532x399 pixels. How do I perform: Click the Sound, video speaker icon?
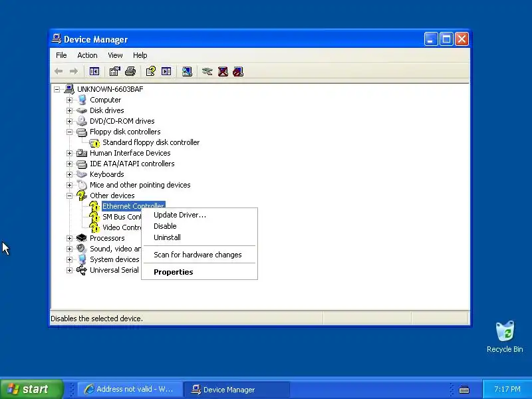click(x=82, y=249)
